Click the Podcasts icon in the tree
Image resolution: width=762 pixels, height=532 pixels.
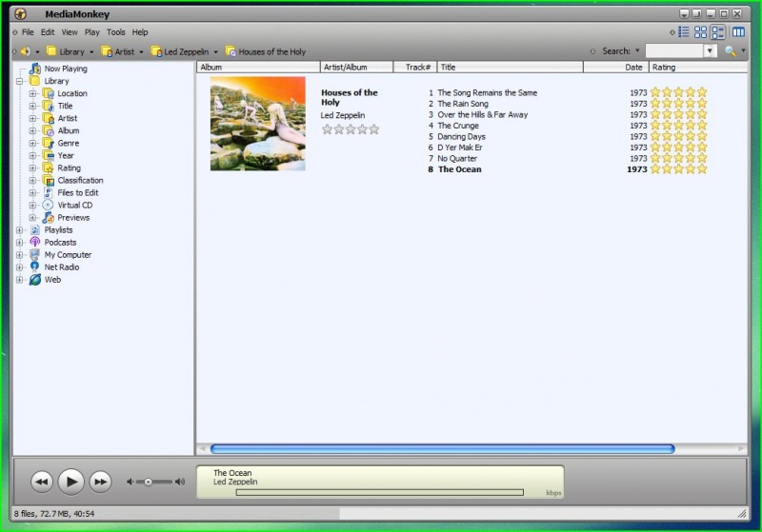coord(35,243)
